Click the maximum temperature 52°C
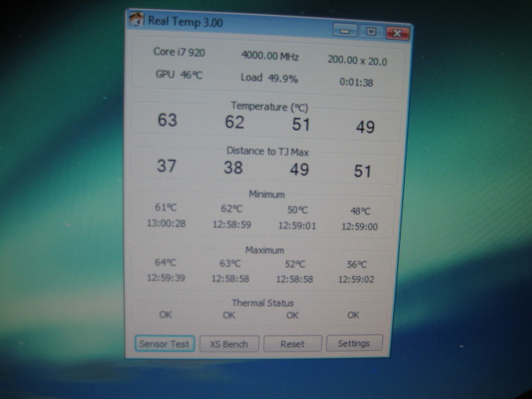This screenshot has width=532, height=399. pyautogui.click(x=295, y=264)
